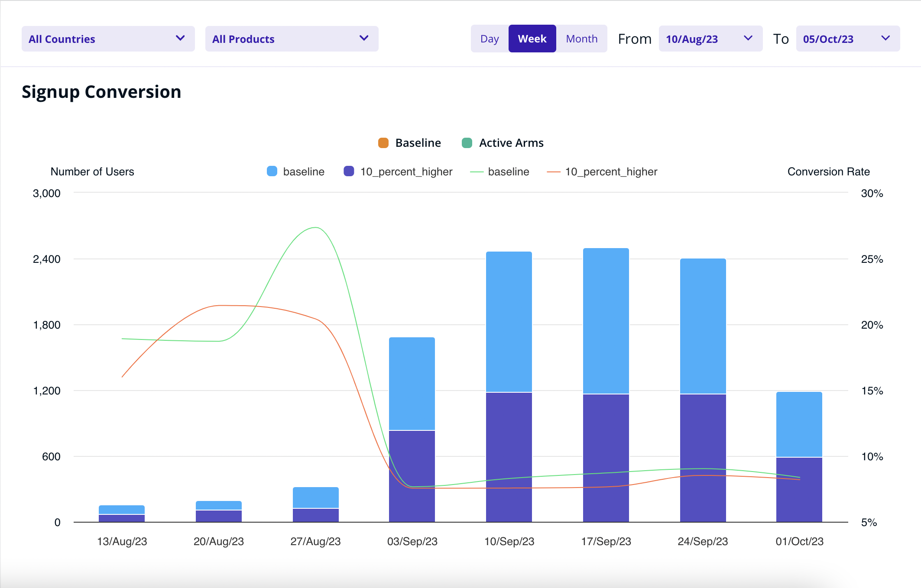Viewport: 921px width, 588px height.
Task: Click the Active Arms legend label
Action: click(511, 143)
